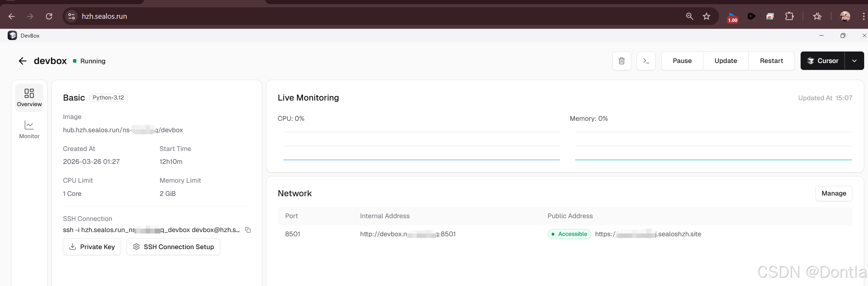
Task: Restore down the DevBox window
Action: 843,35
